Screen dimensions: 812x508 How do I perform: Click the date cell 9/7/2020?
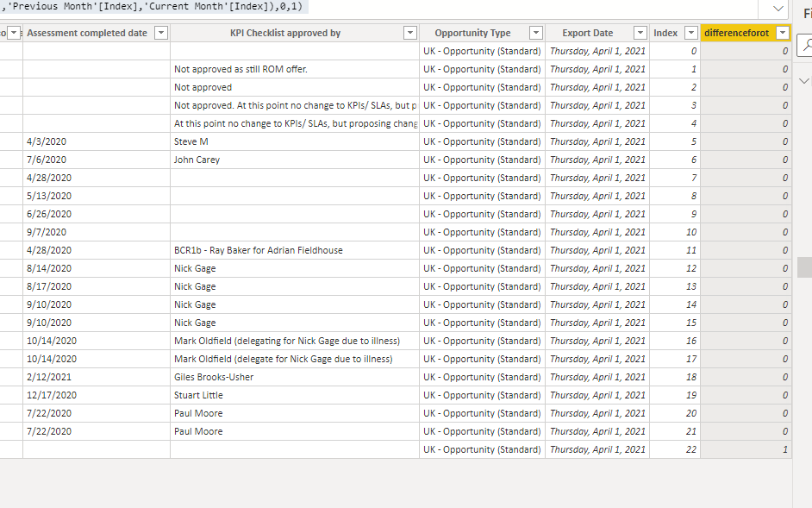(97, 232)
